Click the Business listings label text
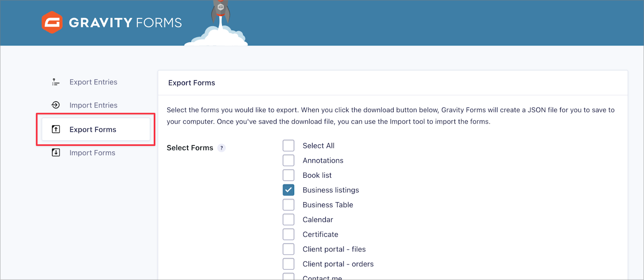Viewport: 644px width, 280px height. click(331, 190)
